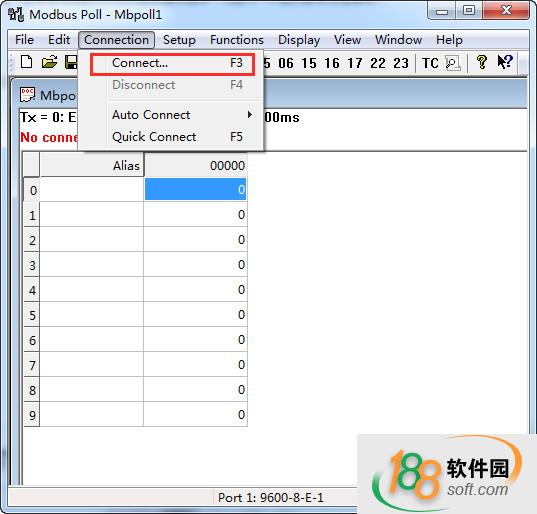This screenshot has height=514, width=537.
Task: Click the Alias cell in row 2
Action: click(92, 239)
